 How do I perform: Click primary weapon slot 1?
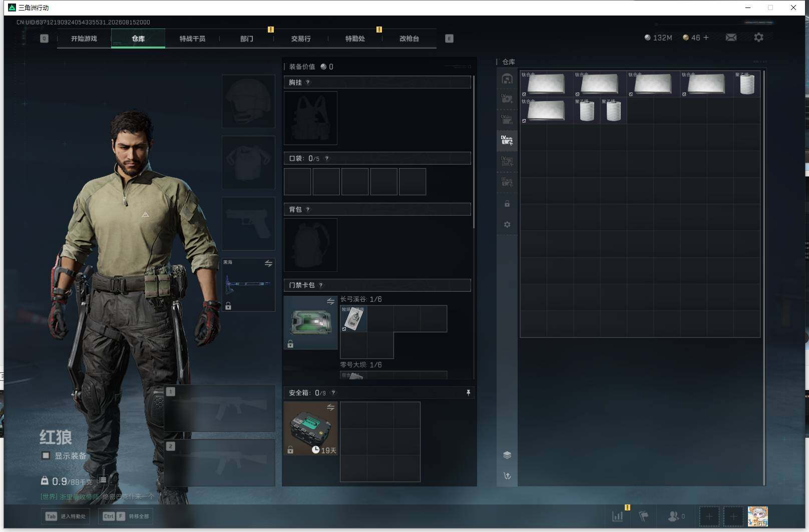(220, 408)
